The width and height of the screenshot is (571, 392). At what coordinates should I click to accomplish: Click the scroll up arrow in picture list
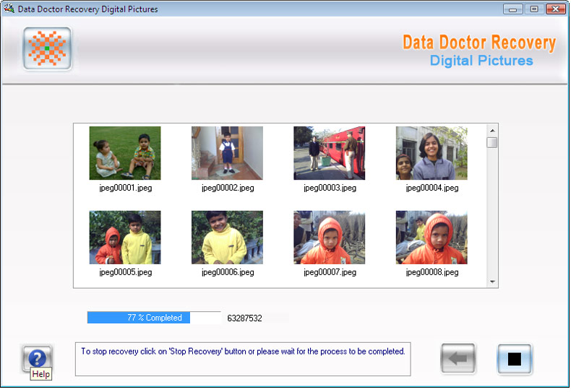492,129
